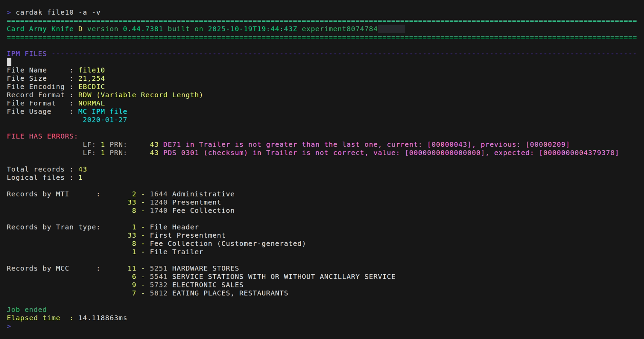Click the file name value 'file10'
The image size is (644, 339).
[x=92, y=70]
